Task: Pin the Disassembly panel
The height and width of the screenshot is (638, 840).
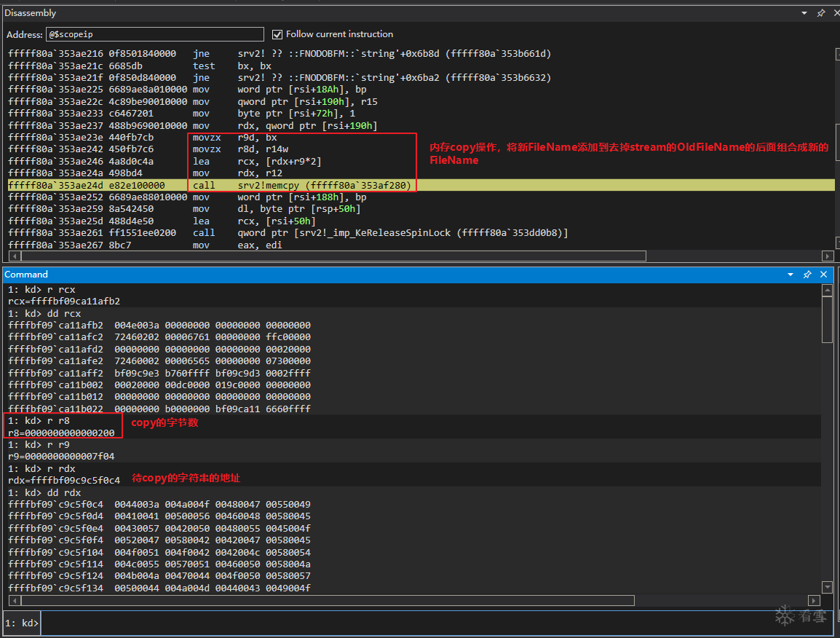Action: (821, 13)
